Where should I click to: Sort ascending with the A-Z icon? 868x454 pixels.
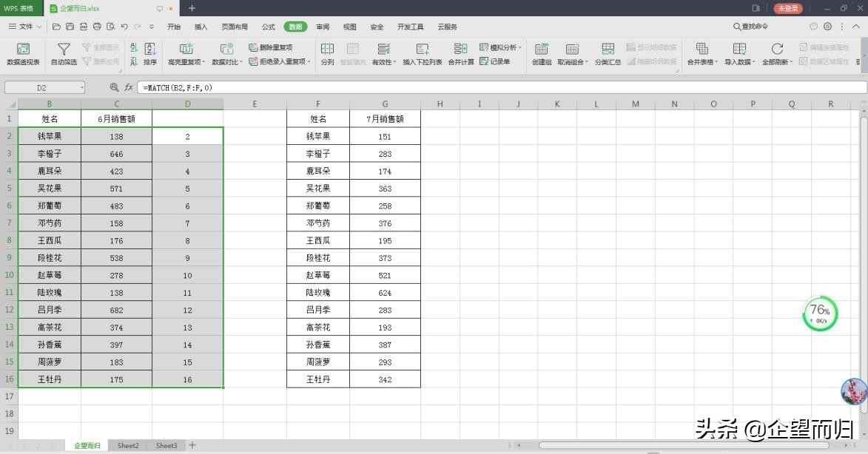pos(133,48)
